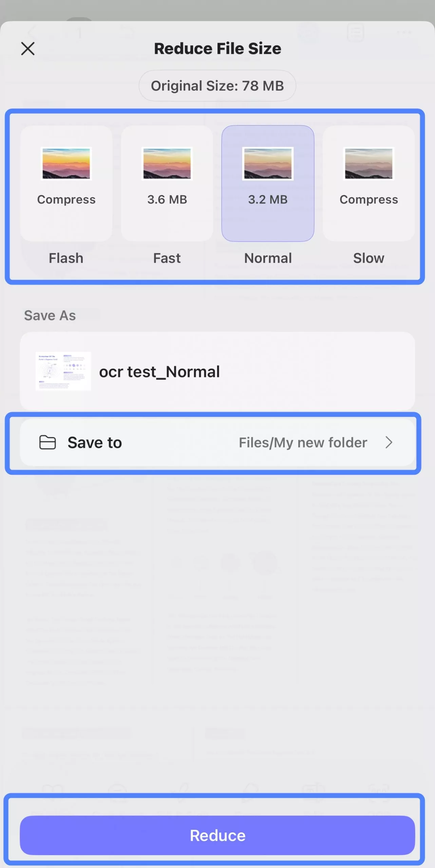The height and width of the screenshot is (868, 435).
Task: Click the Slow option's preview image
Action: click(368, 164)
